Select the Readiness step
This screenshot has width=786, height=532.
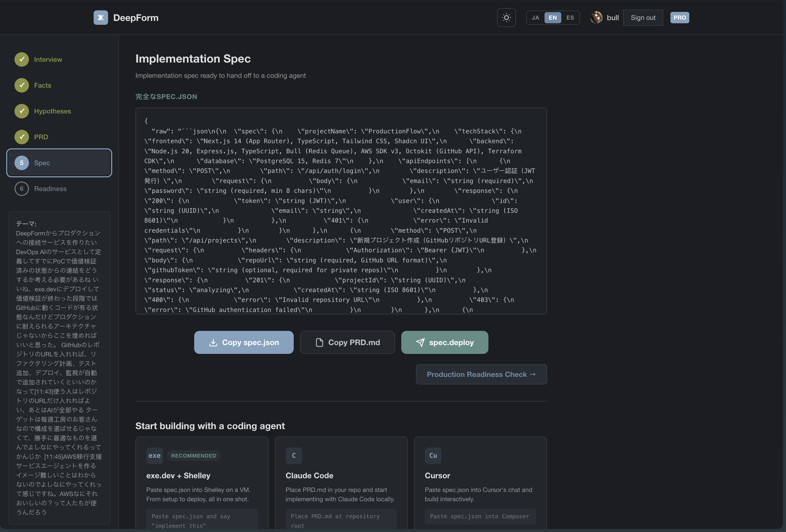50,189
